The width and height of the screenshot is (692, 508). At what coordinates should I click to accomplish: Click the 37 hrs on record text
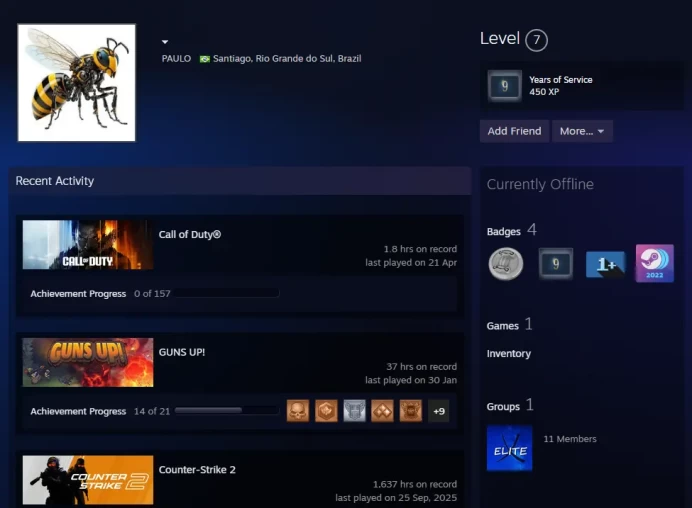coord(421,366)
